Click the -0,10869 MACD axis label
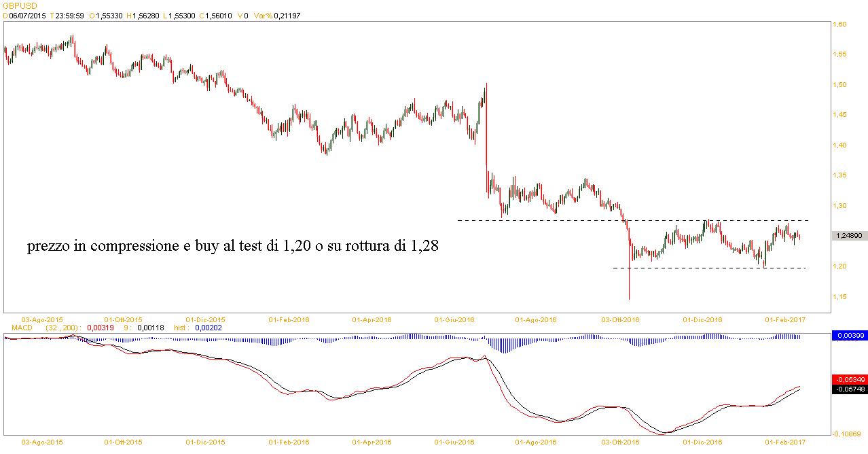 point(847,433)
